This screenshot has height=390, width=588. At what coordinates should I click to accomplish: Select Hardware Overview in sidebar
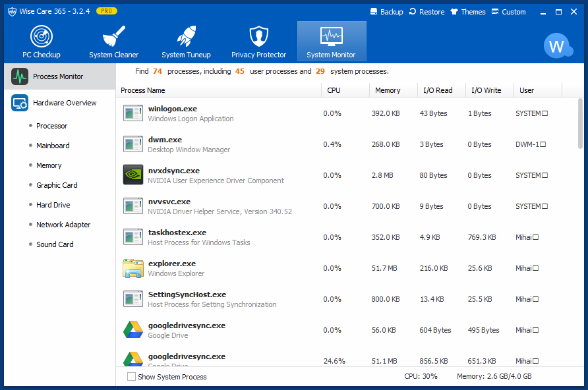coord(60,103)
